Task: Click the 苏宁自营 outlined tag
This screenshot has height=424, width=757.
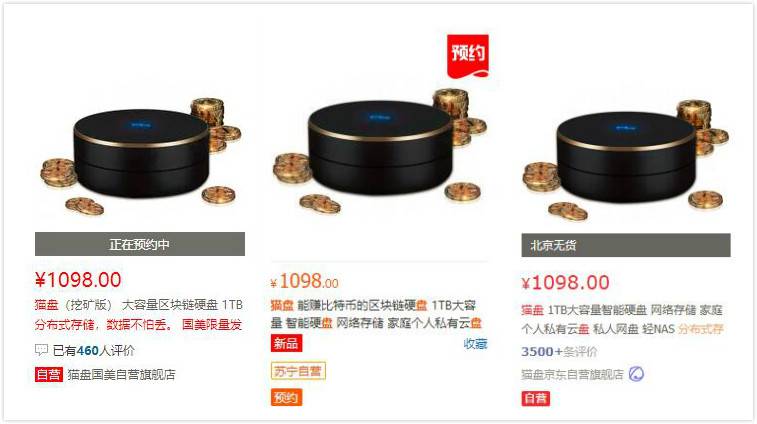Action: (x=298, y=371)
